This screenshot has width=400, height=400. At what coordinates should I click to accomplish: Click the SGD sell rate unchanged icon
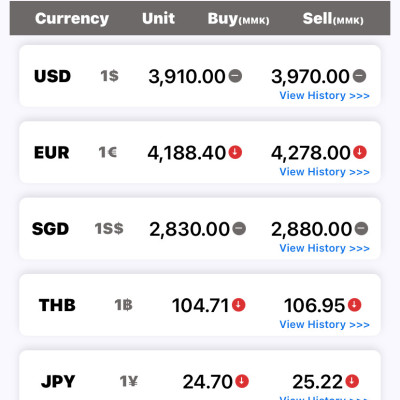361,229
